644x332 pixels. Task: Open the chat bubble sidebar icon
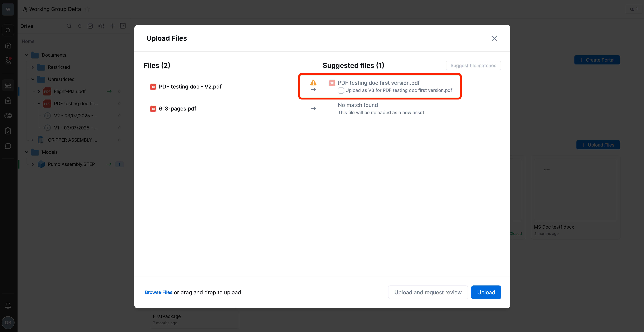click(x=8, y=146)
